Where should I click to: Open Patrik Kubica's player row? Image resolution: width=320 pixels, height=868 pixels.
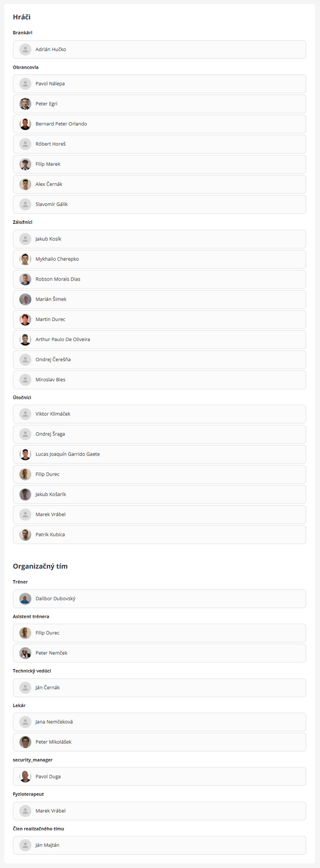point(160,535)
